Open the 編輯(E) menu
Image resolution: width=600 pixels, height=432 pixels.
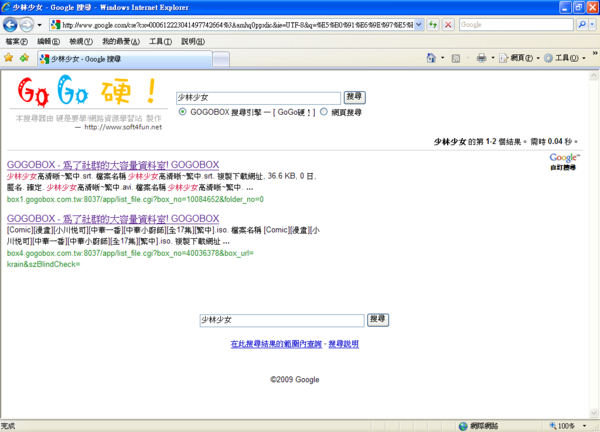tap(48, 41)
